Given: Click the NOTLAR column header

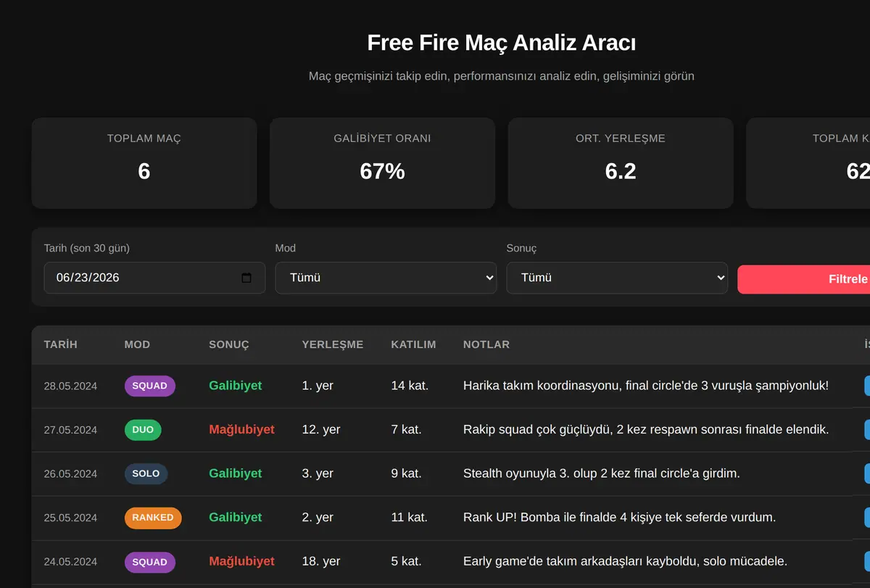Looking at the screenshot, I should pyautogui.click(x=486, y=344).
